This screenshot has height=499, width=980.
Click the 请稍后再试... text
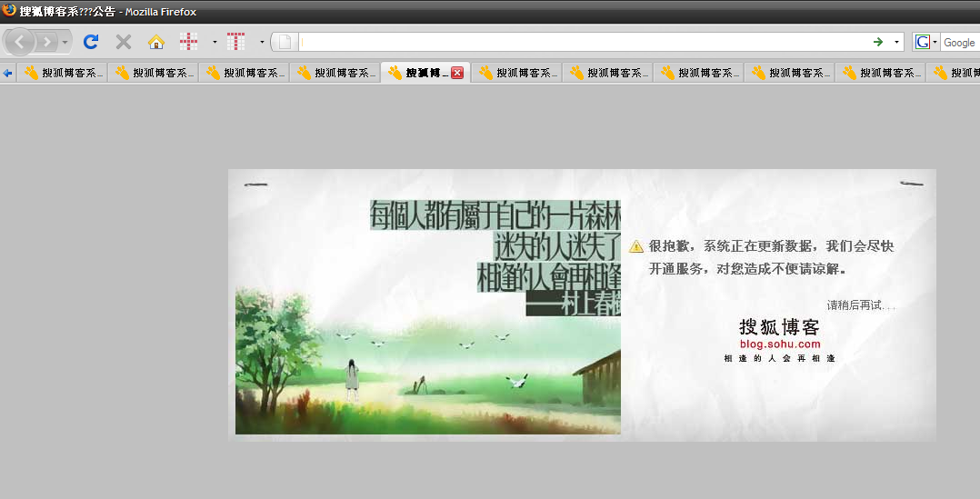pyautogui.click(x=861, y=305)
